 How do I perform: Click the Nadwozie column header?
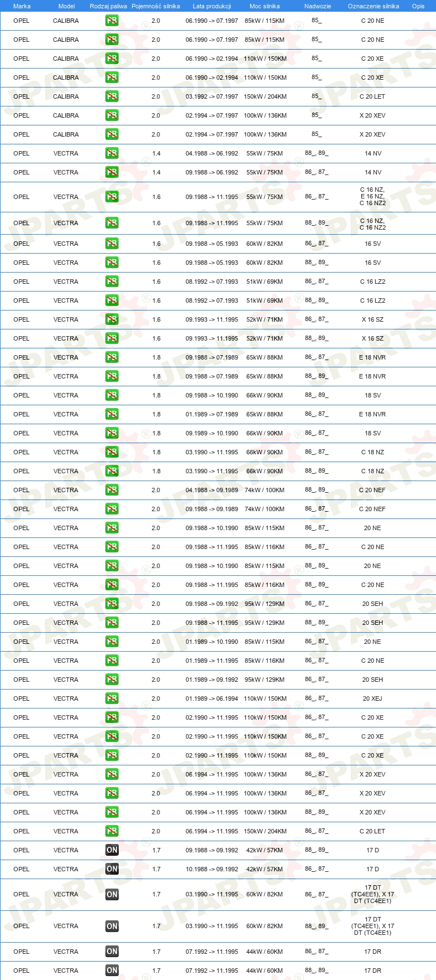[x=318, y=6]
